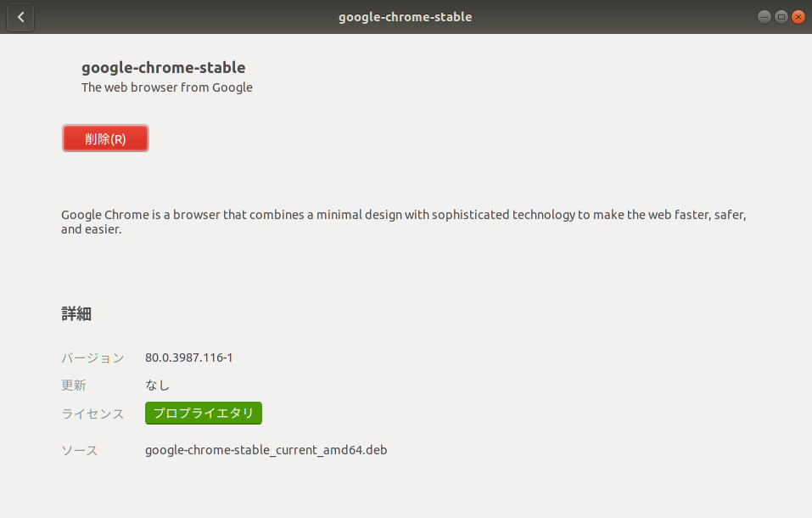Click the google-chrome-stable app title

coord(163,67)
